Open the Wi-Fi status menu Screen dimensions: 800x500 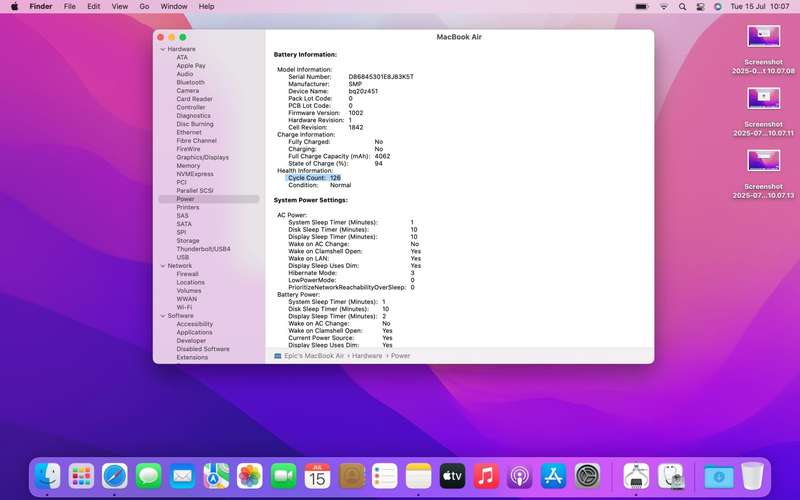coord(664,7)
